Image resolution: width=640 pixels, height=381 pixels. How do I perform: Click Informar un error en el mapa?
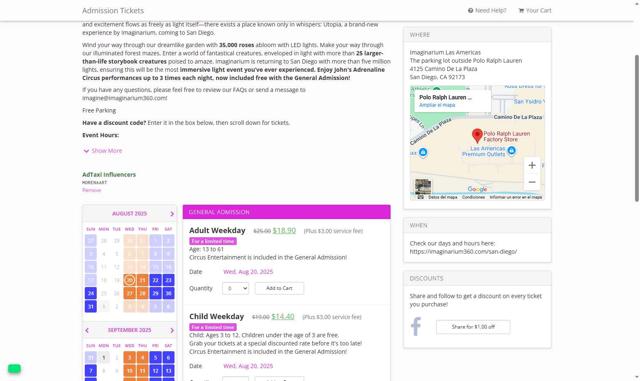point(516,197)
